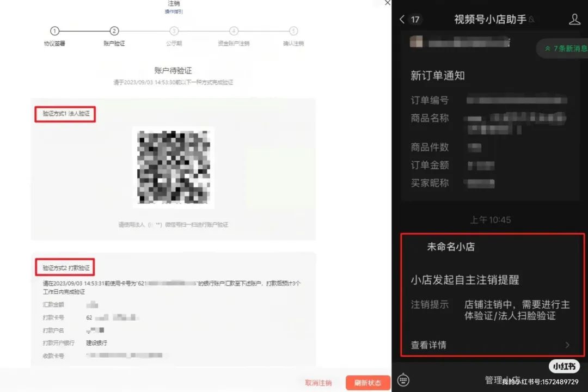This screenshot has height=392, width=588.
Task: Click the 取消注销 button
Action: (x=318, y=382)
